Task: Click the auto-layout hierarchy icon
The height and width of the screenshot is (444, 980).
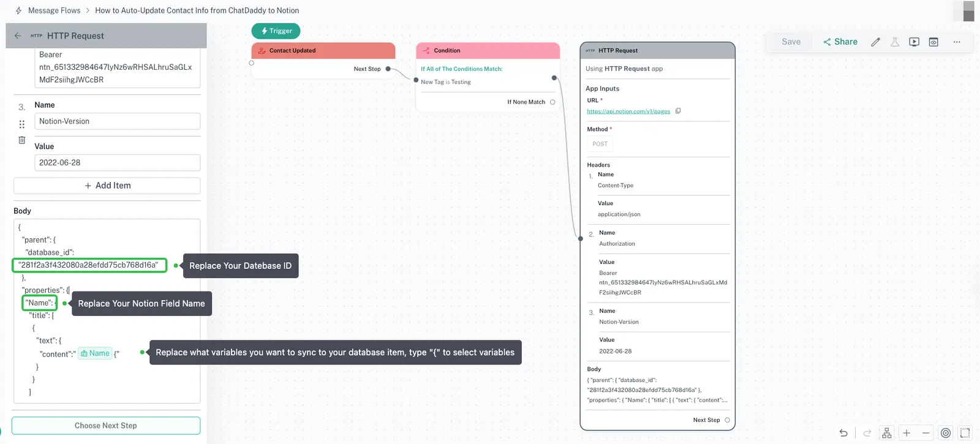Action: pos(886,433)
